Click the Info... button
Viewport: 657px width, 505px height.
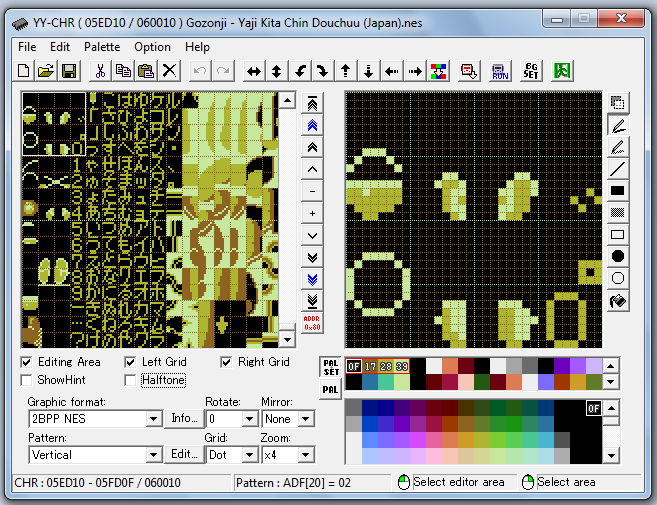tap(184, 418)
